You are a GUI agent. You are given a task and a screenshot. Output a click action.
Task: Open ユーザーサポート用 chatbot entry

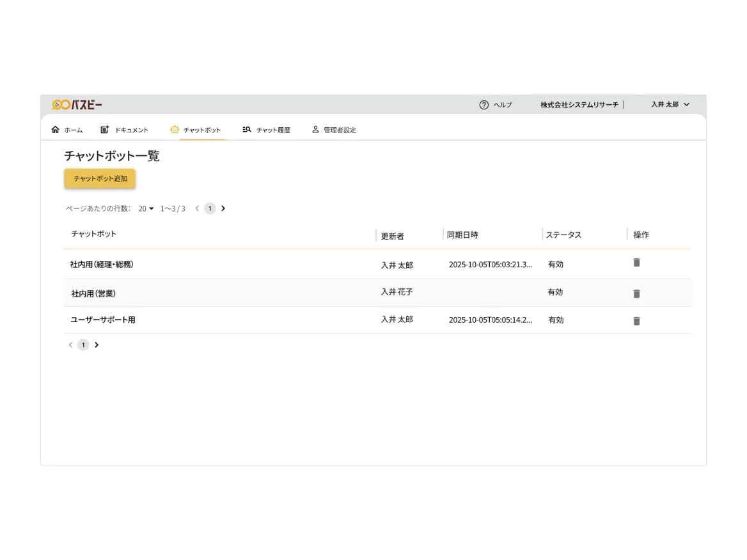[x=102, y=320]
